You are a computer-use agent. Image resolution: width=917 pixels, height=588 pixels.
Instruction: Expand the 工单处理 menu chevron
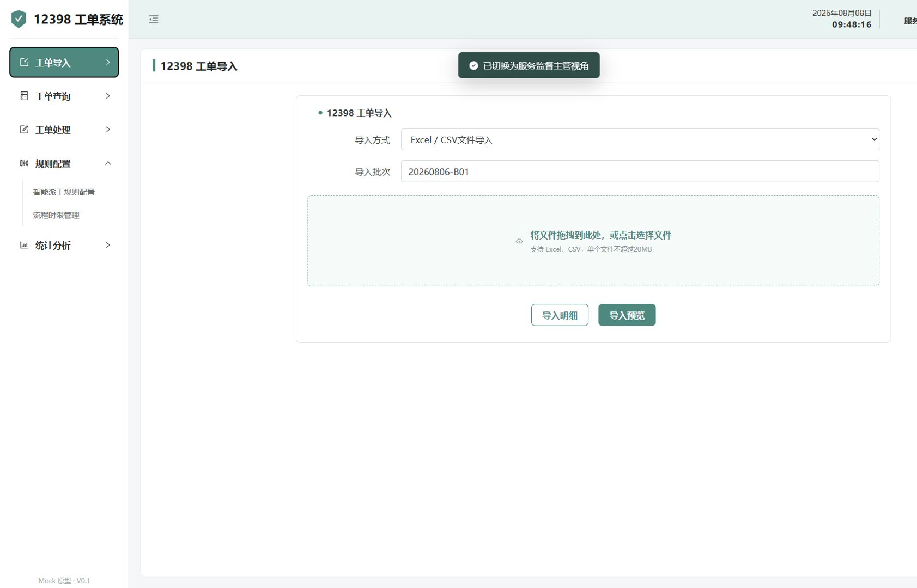coord(108,130)
